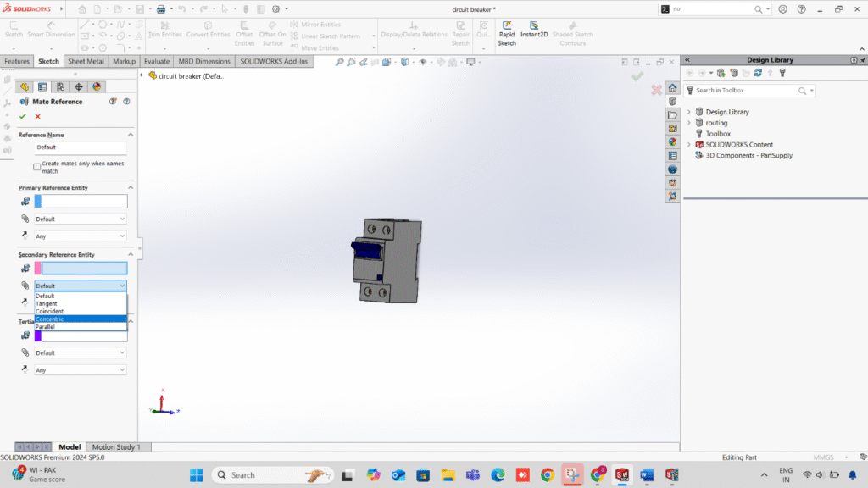
Task: Enable Create mates only when names match
Action: tap(37, 167)
